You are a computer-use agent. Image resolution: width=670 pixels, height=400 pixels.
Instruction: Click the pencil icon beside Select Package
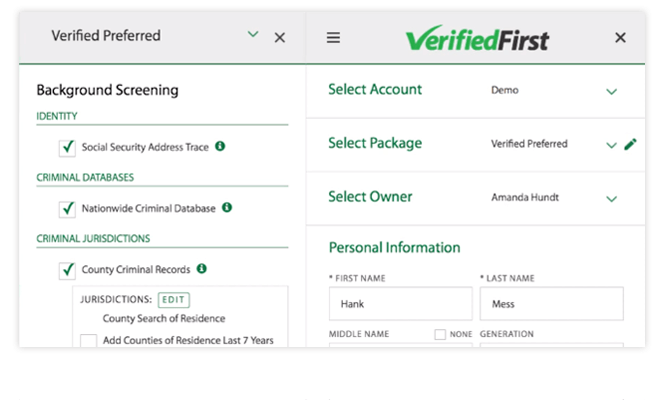coord(630,144)
